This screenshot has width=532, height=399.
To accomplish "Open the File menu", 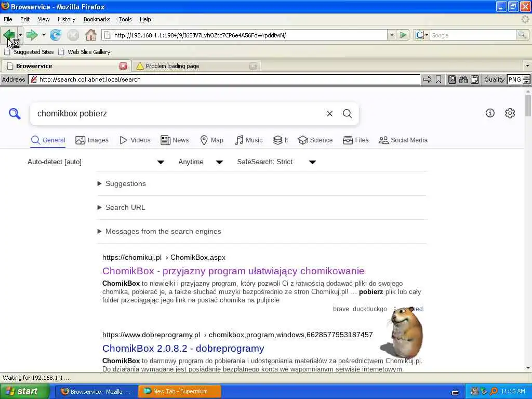I will pos(8,19).
